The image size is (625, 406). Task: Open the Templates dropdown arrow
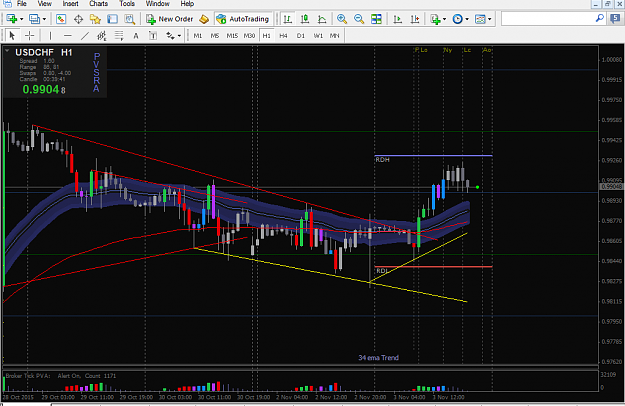click(x=490, y=19)
